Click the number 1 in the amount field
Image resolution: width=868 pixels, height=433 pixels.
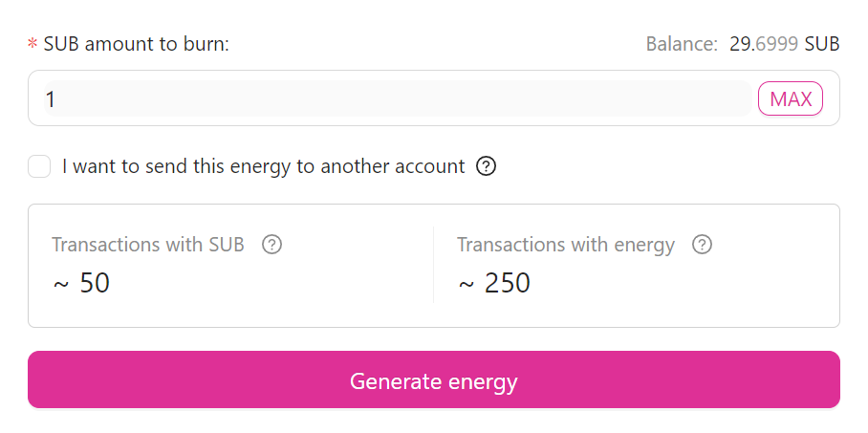(52, 98)
